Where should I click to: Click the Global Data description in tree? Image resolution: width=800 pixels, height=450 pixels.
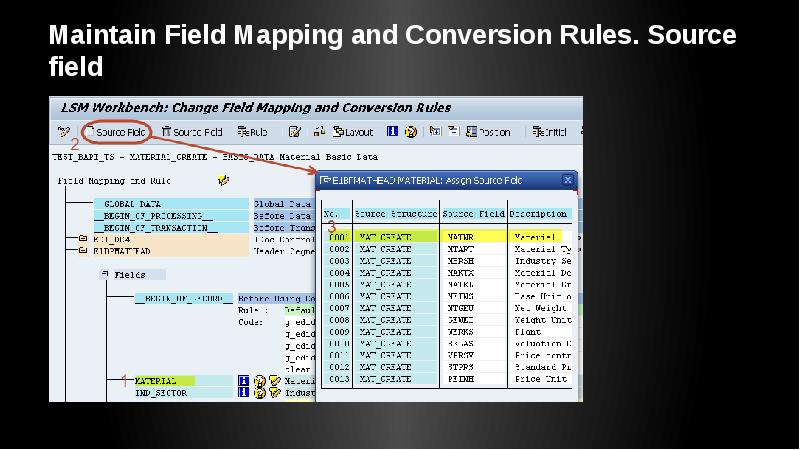pos(282,204)
